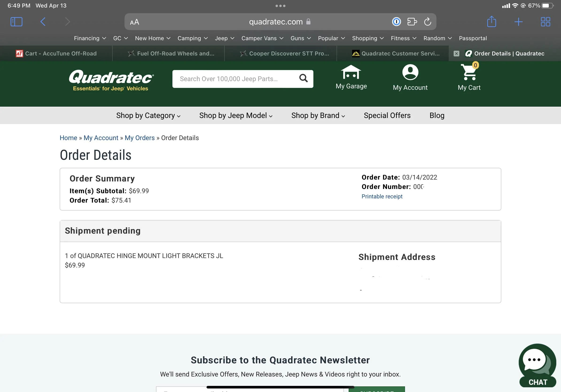The height and width of the screenshot is (392, 561).
Task: Click the Home breadcrumb link
Action: (x=68, y=138)
